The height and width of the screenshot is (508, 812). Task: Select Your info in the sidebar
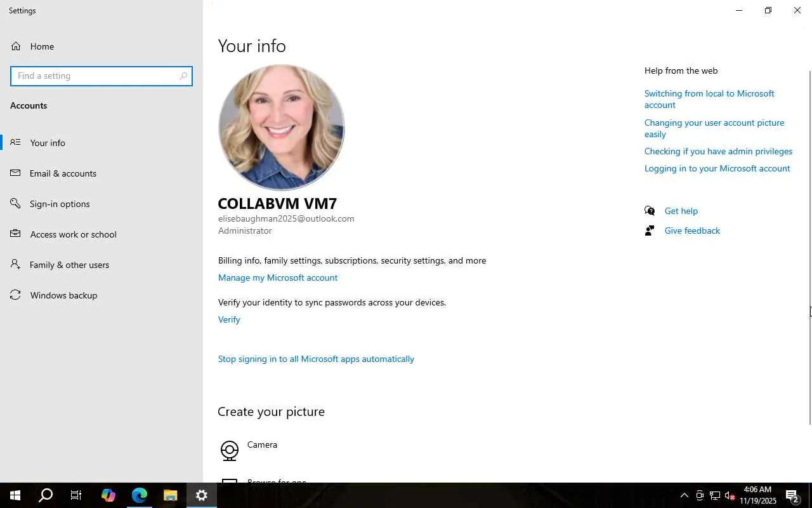(x=101, y=143)
